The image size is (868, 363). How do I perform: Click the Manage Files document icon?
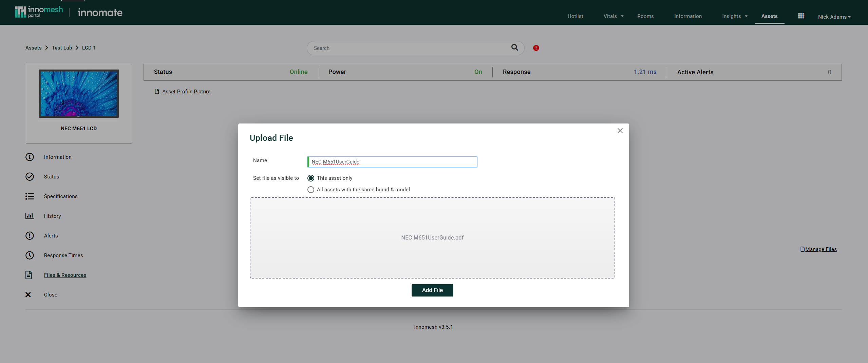pyautogui.click(x=803, y=249)
